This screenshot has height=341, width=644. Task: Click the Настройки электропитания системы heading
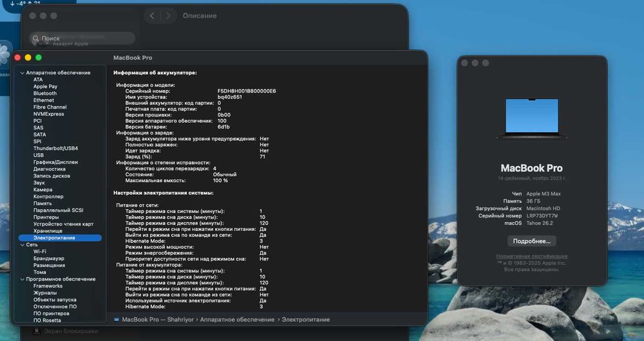[x=164, y=192]
